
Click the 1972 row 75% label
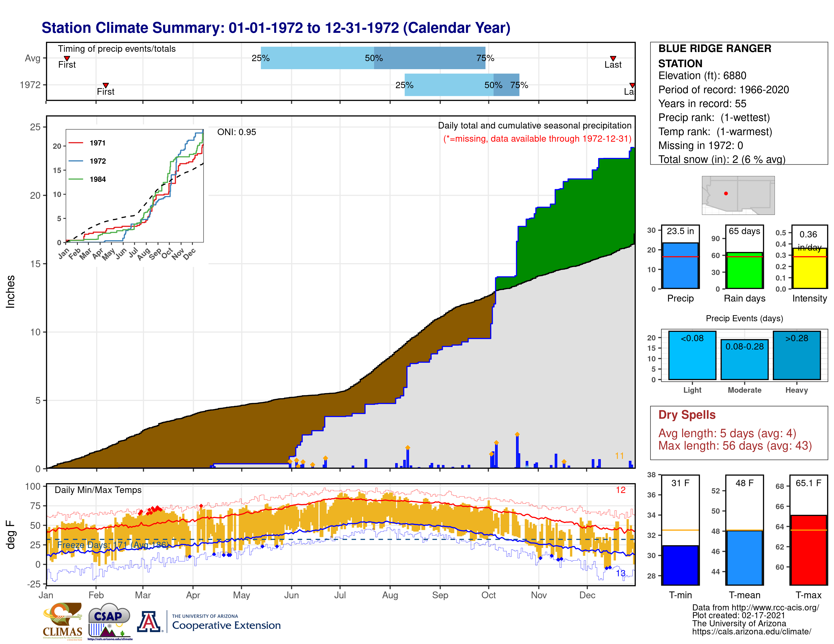point(519,85)
